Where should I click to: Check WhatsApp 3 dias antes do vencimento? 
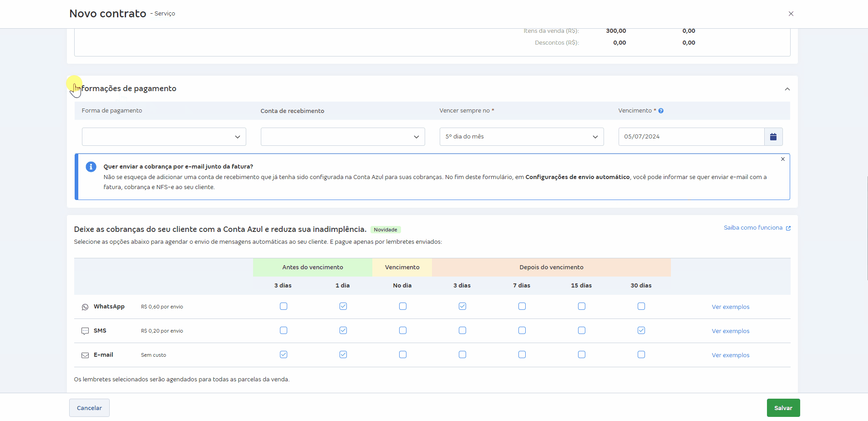pyautogui.click(x=284, y=306)
